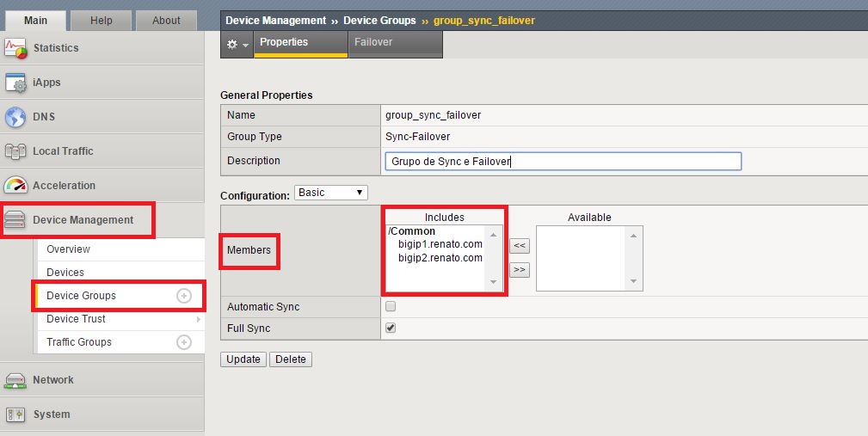Click plus icon beside Traffic Groups
This screenshot has width=868, height=436.
[x=183, y=342]
